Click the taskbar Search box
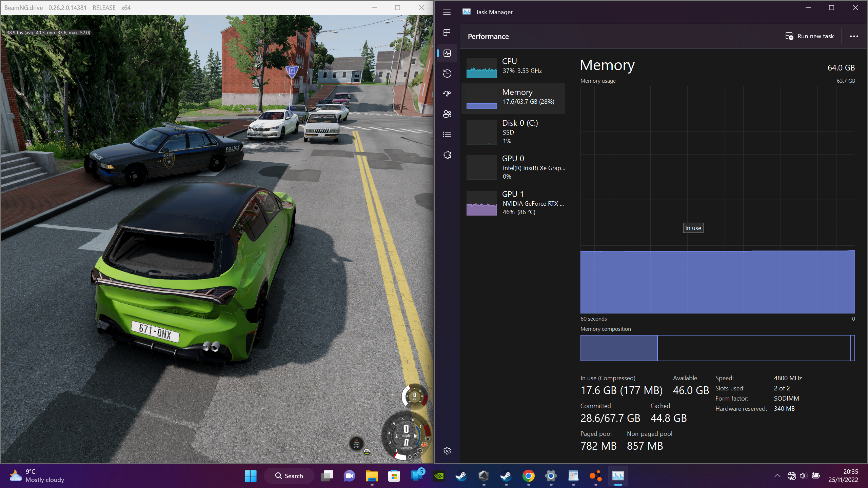The image size is (868, 488). point(289,476)
